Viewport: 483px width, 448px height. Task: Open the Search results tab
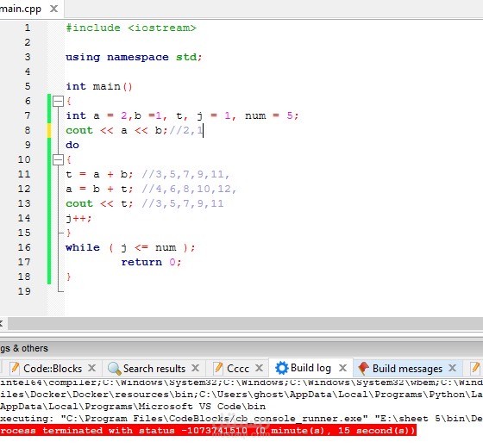(154, 369)
